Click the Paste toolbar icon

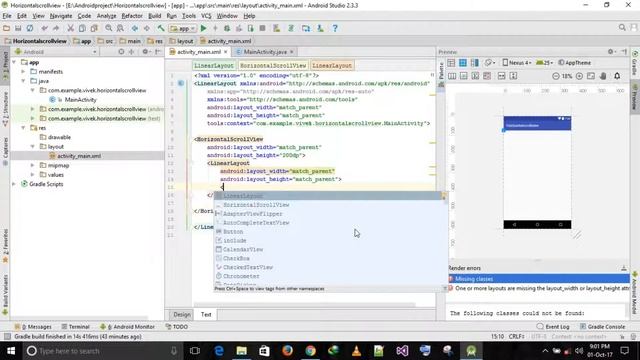click(94, 28)
